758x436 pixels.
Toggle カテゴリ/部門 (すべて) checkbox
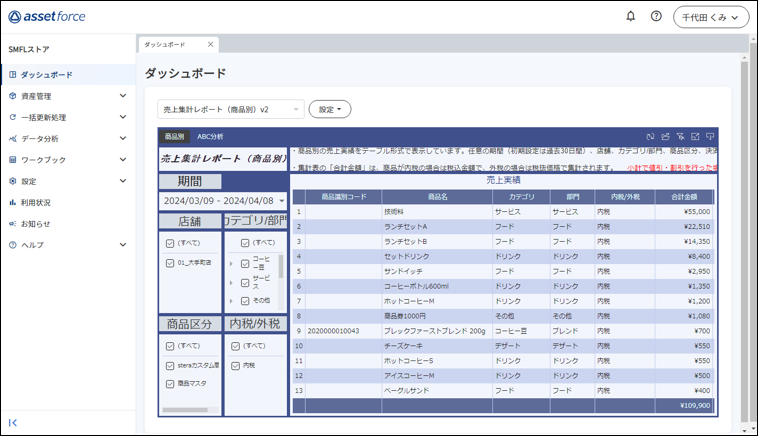[245, 243]
